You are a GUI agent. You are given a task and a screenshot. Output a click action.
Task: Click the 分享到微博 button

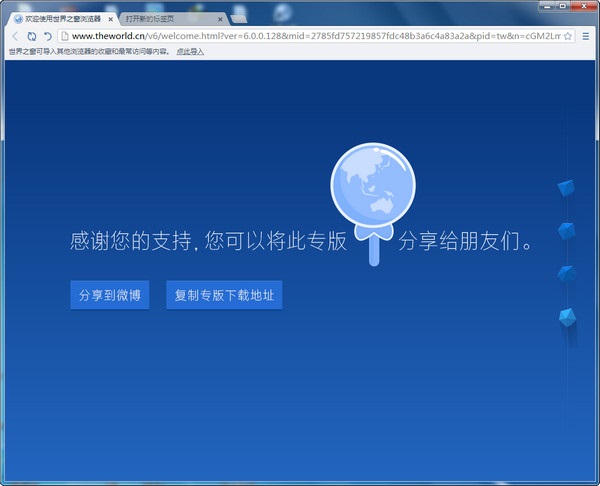(110, 295)
